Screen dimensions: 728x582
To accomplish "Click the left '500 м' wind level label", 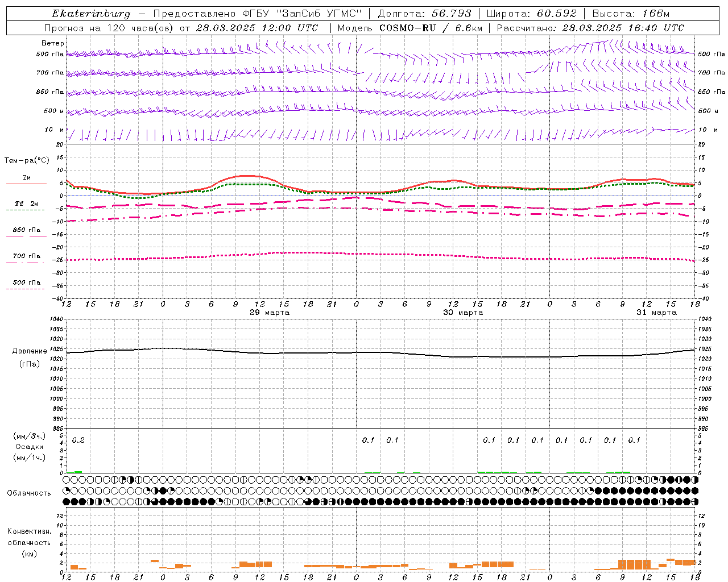I will [x=54, y=111].
